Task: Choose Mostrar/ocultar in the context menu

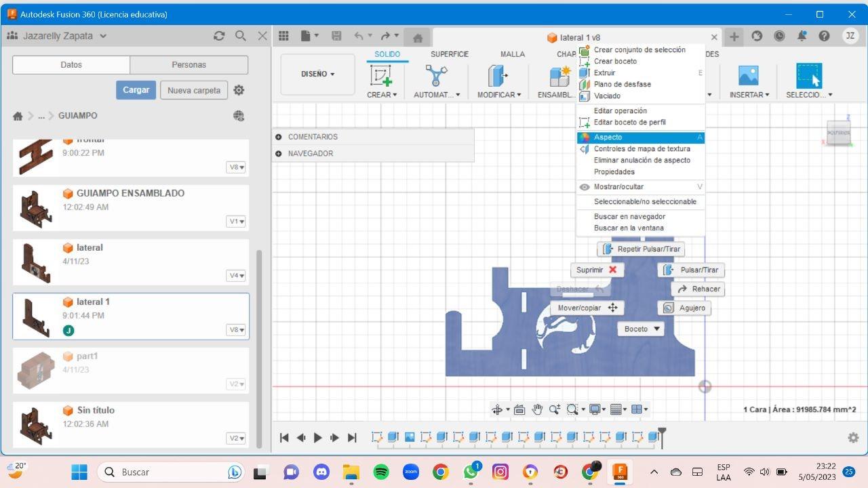Action: click(640, 187)
